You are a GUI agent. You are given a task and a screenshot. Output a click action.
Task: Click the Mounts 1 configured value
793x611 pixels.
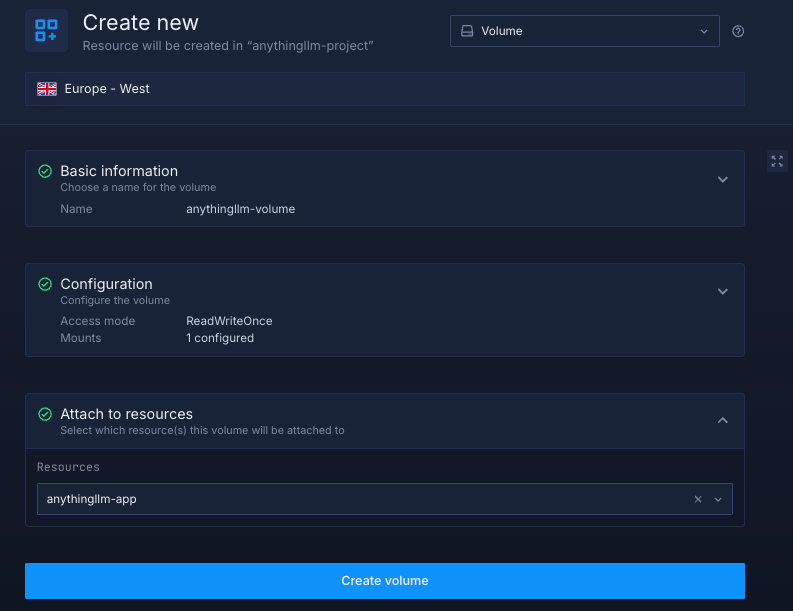tap(220, 338)
